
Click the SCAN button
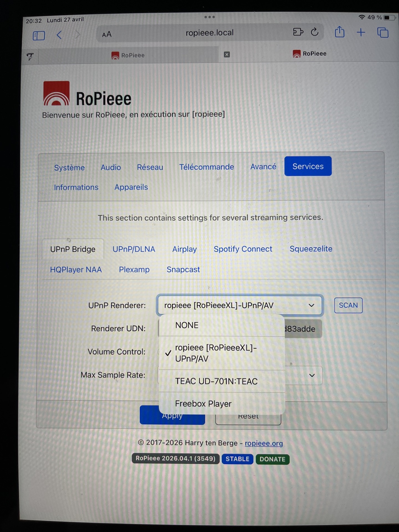(x=348, y=305)
